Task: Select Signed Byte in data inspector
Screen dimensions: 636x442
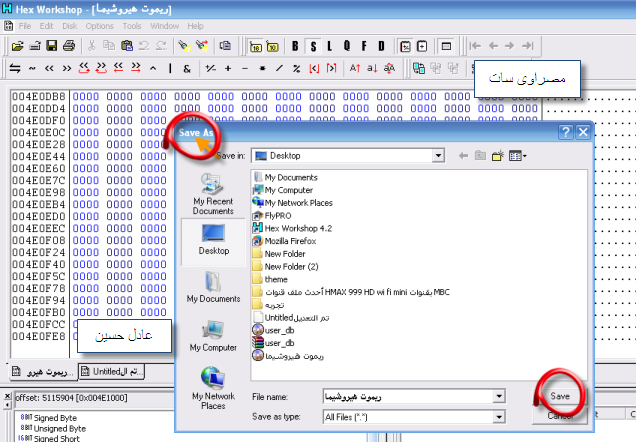Action: pyautogui.click(x=49, y=418)
